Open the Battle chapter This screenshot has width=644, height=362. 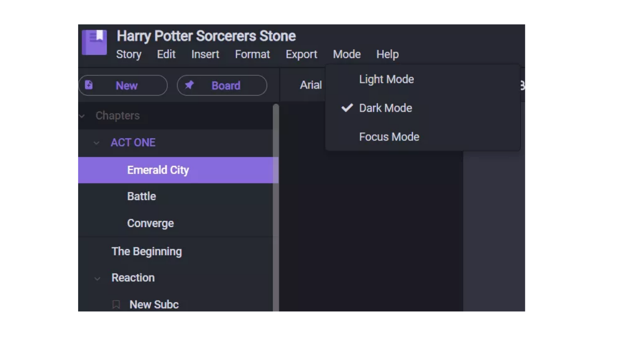142,196
